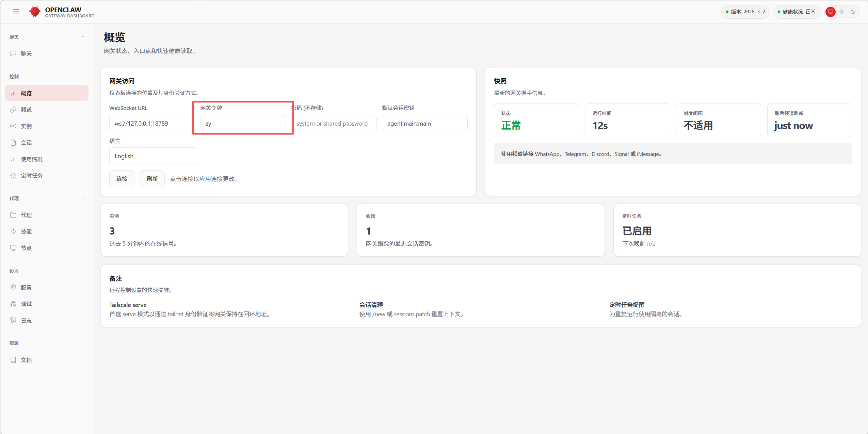Screen dimensions: 868x434
Task: Click the WebSocket URL input field
Action: [x=150, y=124]
